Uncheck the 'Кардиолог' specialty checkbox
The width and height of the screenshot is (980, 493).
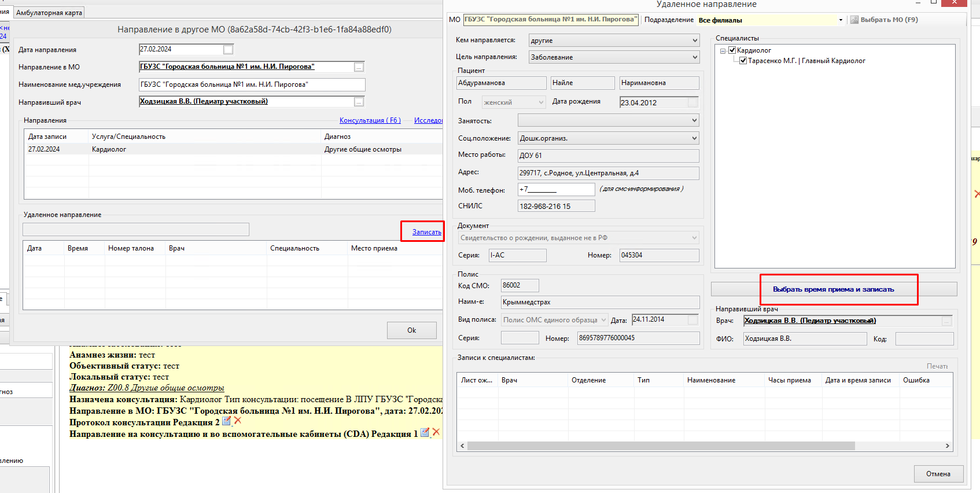(732, 50)
